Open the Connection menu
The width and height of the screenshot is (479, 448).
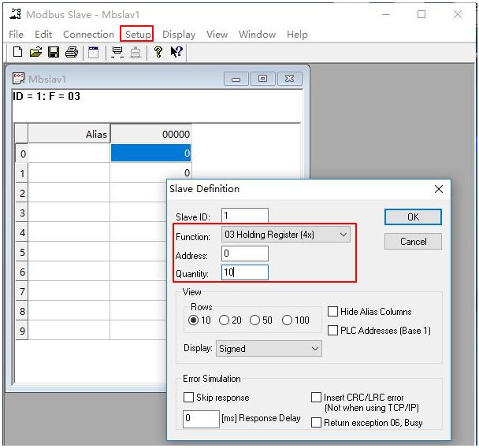pyautogui.click(x=88, y=34)
